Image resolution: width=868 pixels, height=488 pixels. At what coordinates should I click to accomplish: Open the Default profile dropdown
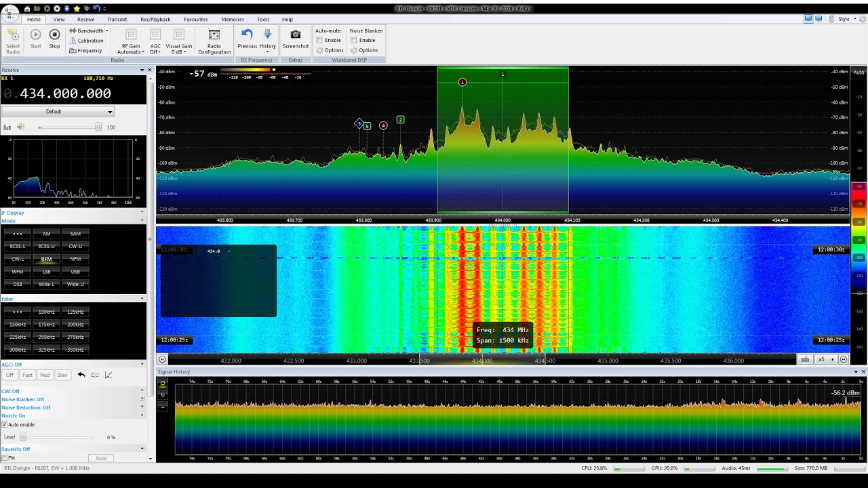[58, 112]
